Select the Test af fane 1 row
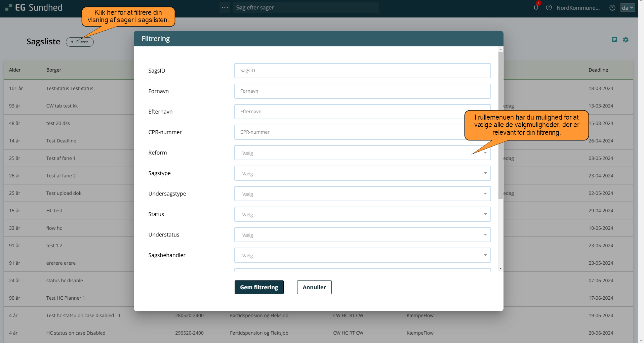This screenshot has height=343, width=644. (x=318, y=158)
